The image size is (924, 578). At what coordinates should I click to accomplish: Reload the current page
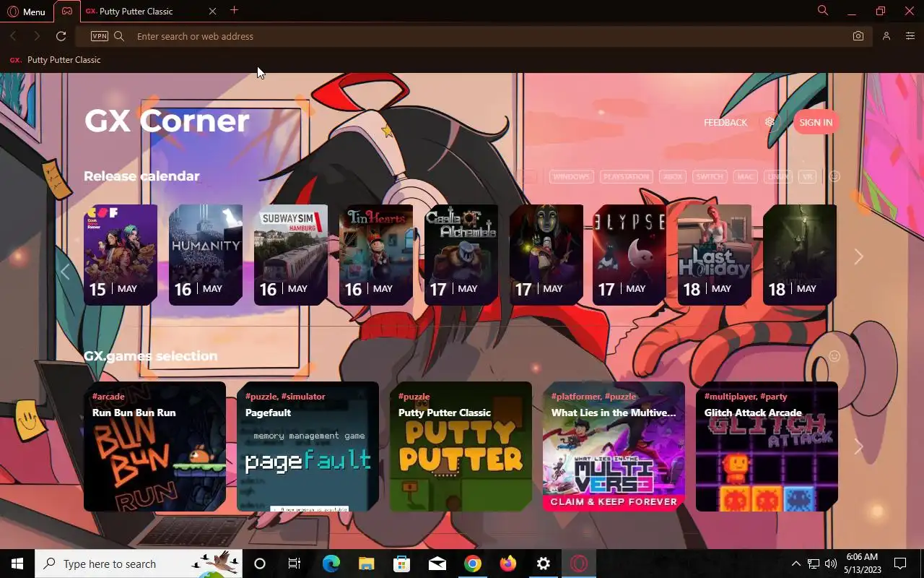tap(61, 36)
